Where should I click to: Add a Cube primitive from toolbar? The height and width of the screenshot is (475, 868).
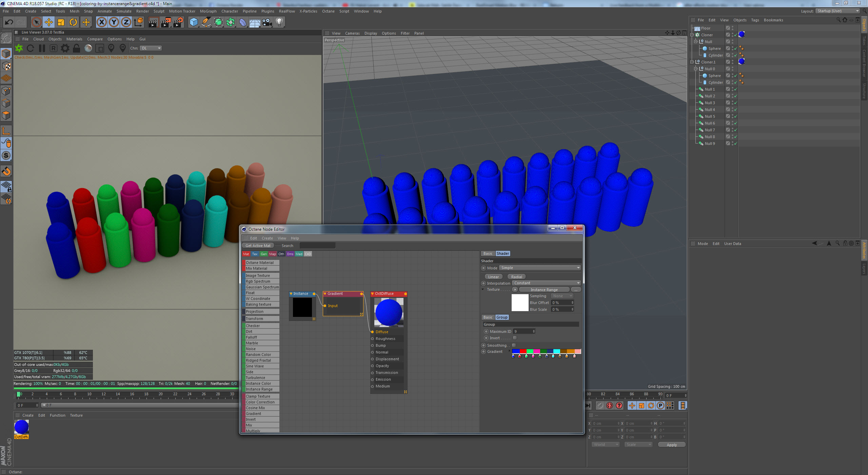coord(194,22)
